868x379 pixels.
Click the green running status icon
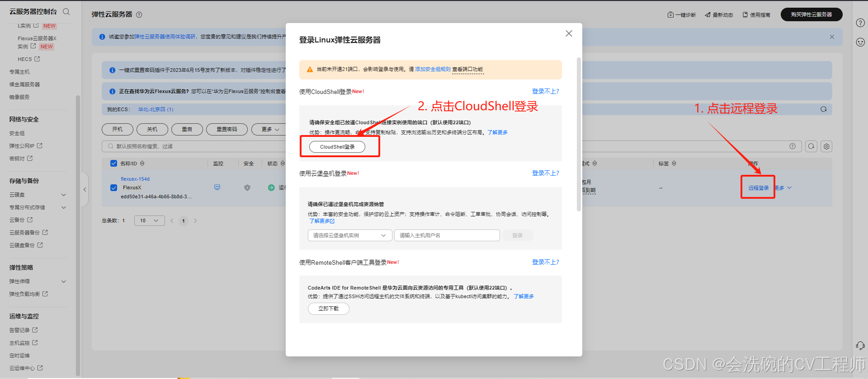click(271, 187)
